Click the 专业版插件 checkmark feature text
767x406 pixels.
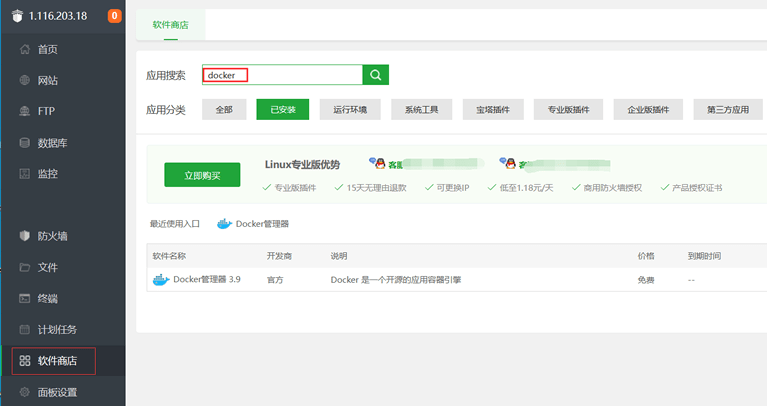click(x=295, y=188)
